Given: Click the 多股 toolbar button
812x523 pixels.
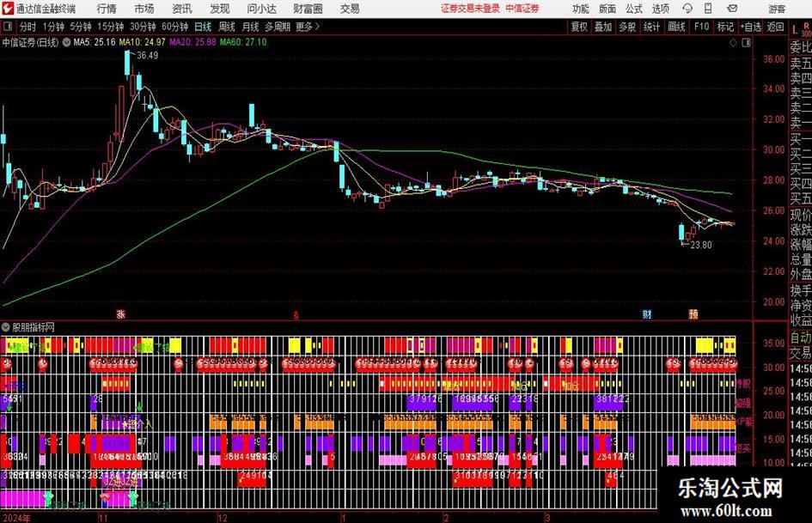Looking at the screenshot, I should (627, 27).
